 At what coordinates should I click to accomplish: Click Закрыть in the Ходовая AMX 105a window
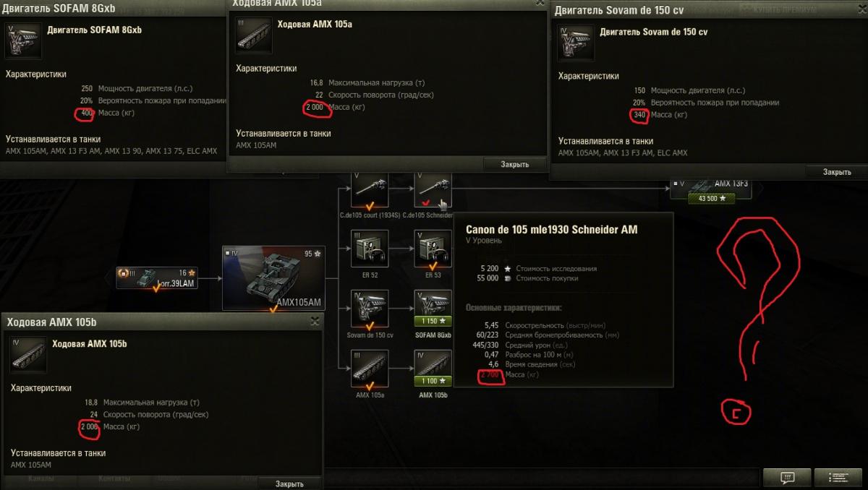tap(515, 164)
